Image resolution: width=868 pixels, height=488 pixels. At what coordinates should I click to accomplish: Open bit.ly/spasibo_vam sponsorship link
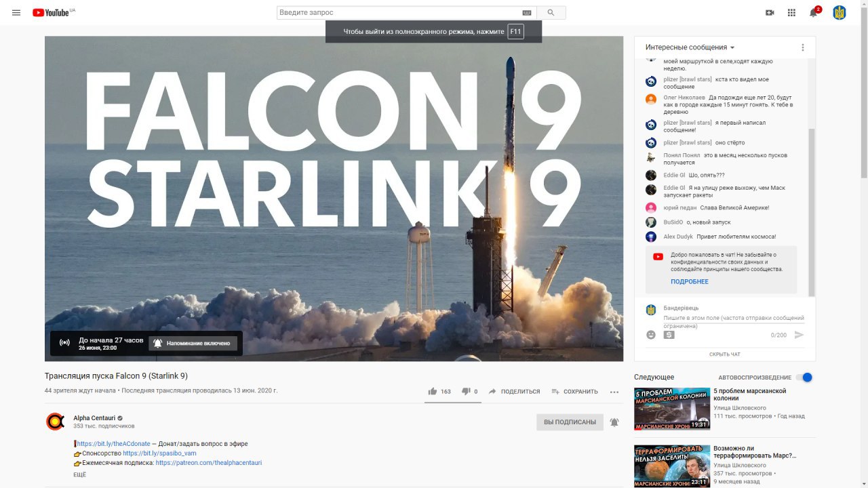[x=159, y=453]
